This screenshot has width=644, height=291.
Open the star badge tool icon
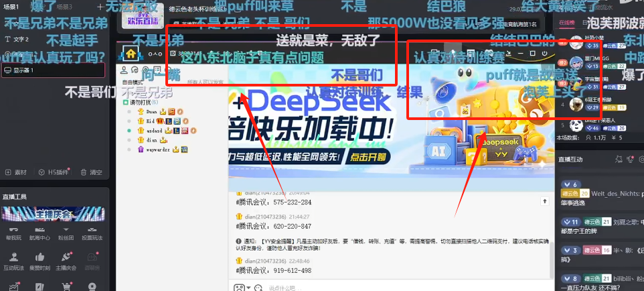point(92,286)
